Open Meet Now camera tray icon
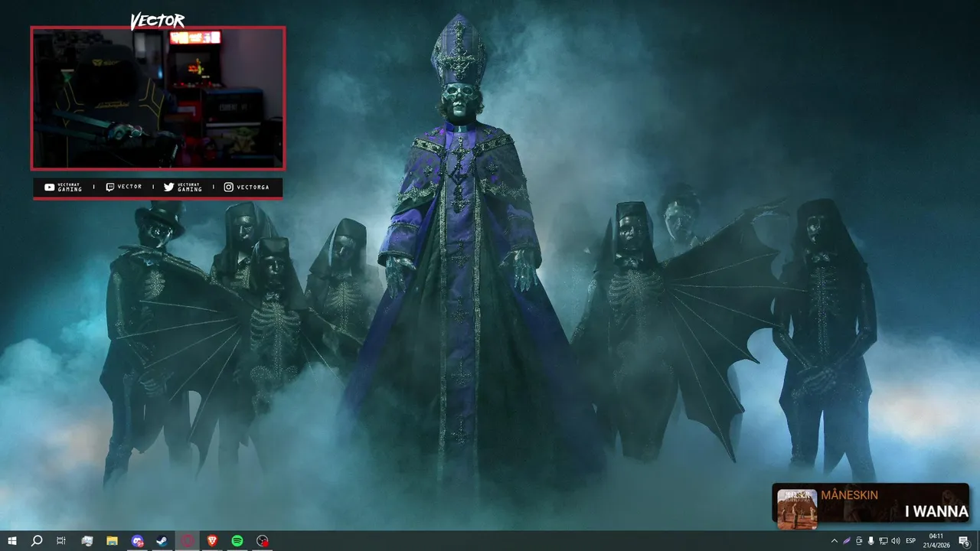This screenshot has height=551, width=980. pyautogui.click(x=859, y=541)
